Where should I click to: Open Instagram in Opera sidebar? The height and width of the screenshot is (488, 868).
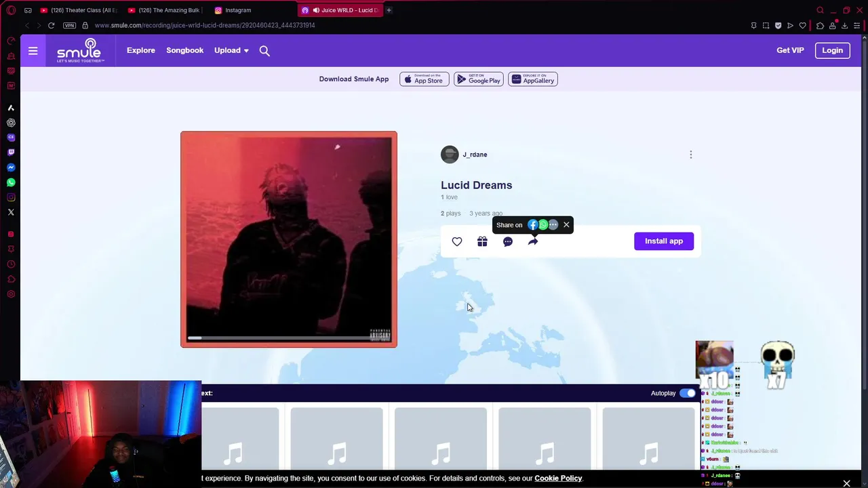11,197
